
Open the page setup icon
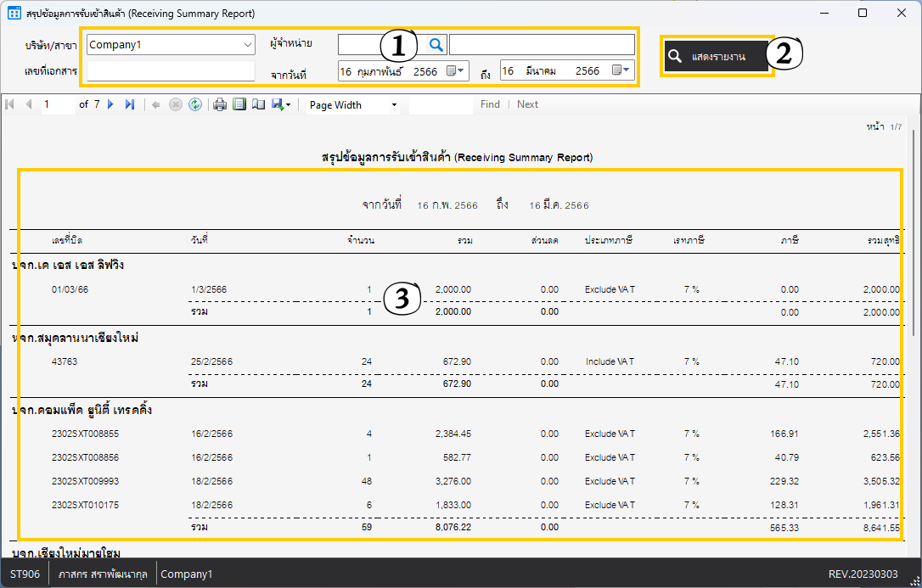click(x=258, y=104)
